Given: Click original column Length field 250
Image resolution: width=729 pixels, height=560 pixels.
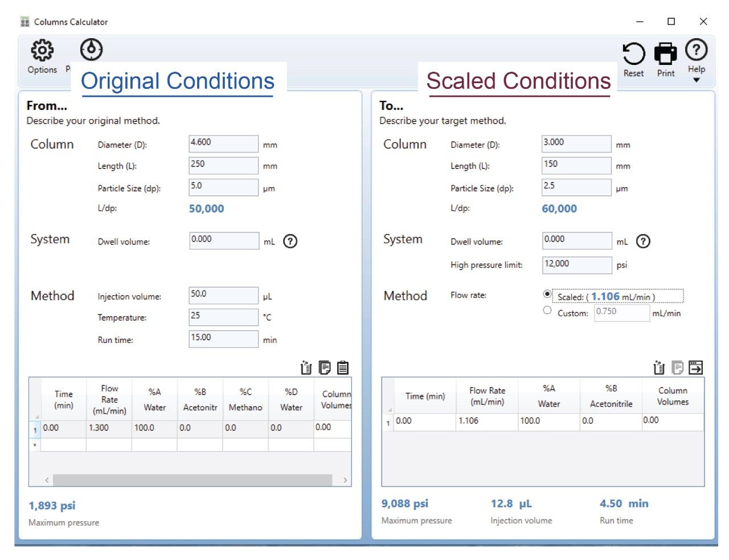Looking at the screenshot, I should click(224, 165).
